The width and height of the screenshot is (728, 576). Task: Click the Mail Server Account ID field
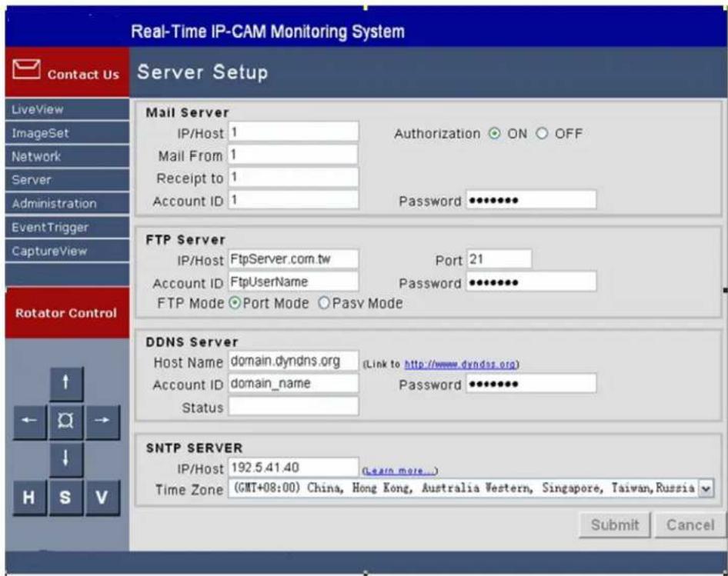pyautogui.click(x=293, y=200)
